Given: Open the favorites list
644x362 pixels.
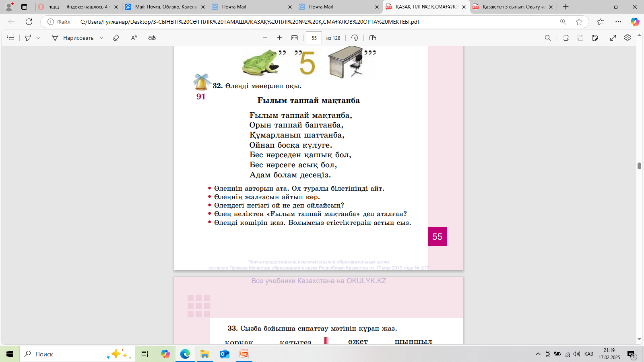Looking at the screenshot, I should pos(601,22).
